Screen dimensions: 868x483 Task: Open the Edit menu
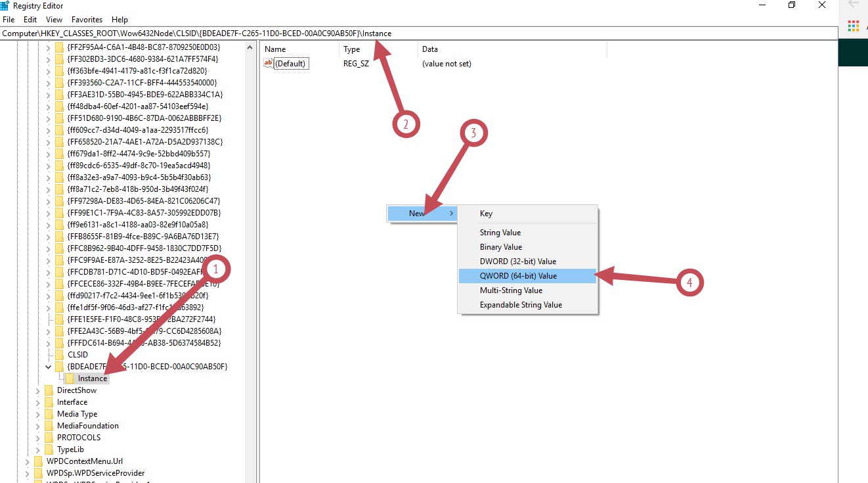tap(30, 20)
